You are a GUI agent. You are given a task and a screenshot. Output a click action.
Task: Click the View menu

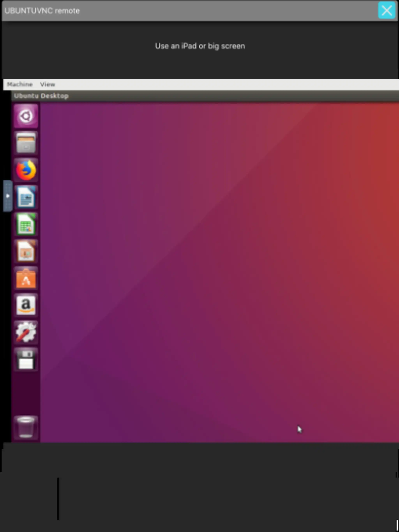tap(47, 84)
